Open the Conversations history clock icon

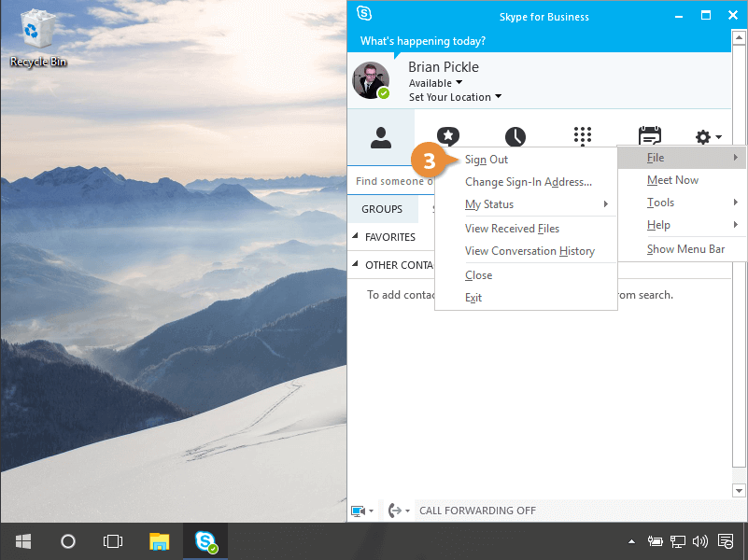point(515,137)
